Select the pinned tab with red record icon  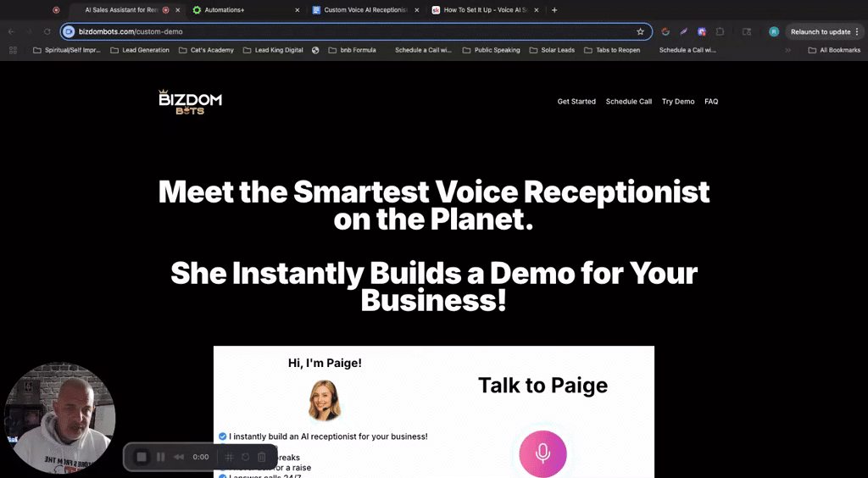[x=56, y=10]
